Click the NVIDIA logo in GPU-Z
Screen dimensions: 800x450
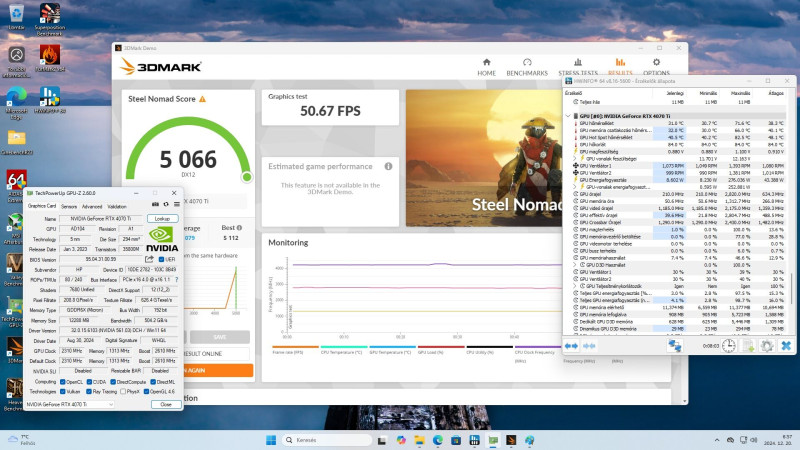[162, 239]
